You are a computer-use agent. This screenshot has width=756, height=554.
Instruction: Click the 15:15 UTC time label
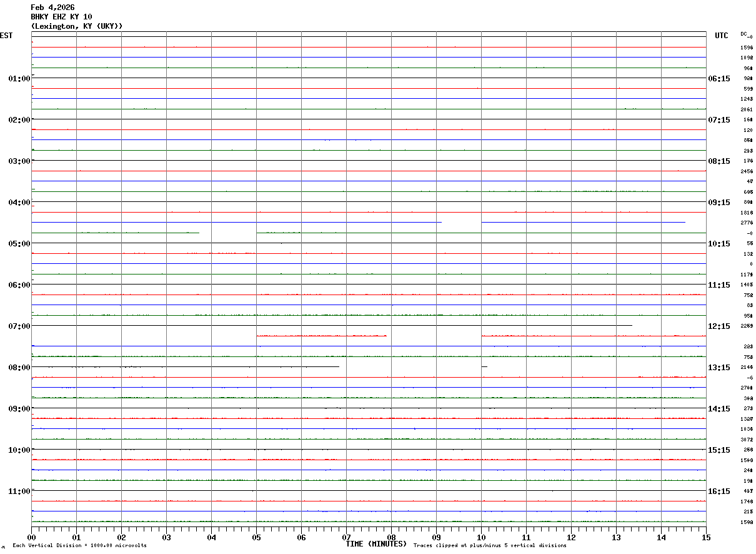[719, 450]
